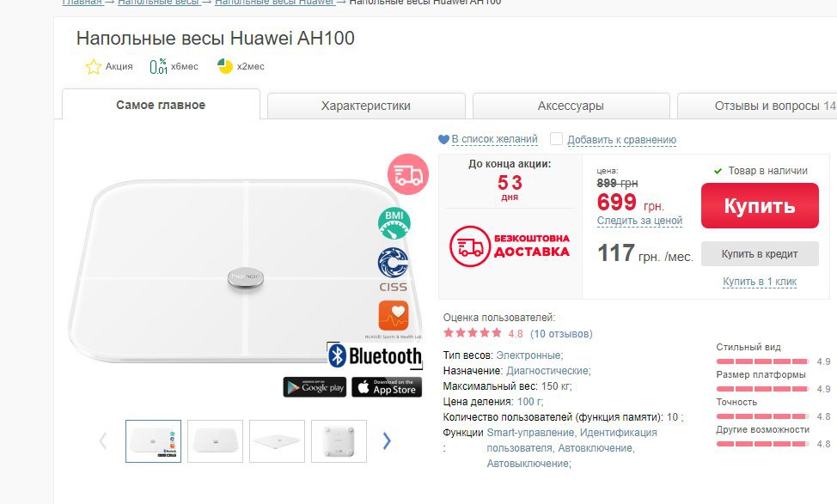
Task: Click the red Купить button
Action: click(760, 206)
